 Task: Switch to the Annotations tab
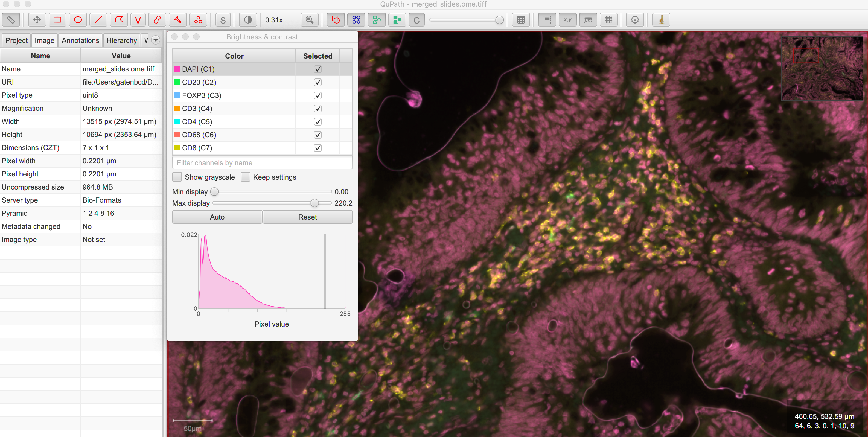80,40
